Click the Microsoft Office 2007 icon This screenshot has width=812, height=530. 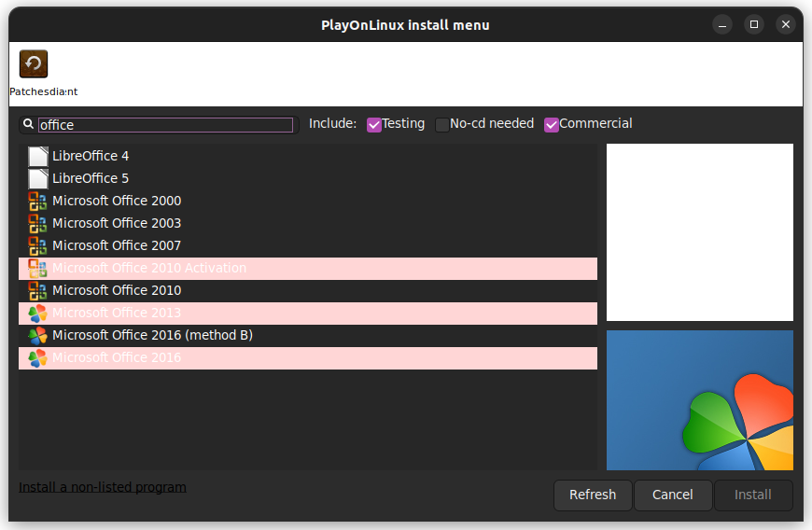tap(38, 245)
